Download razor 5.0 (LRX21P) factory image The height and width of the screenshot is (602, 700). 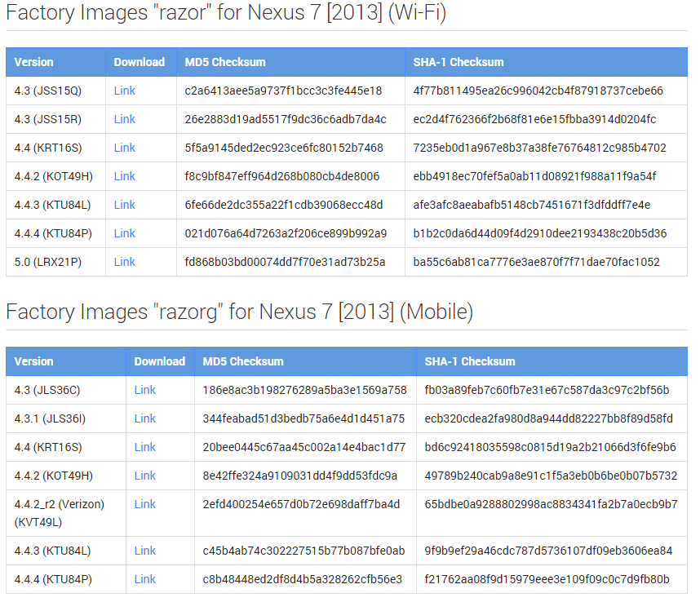point(124,262)
